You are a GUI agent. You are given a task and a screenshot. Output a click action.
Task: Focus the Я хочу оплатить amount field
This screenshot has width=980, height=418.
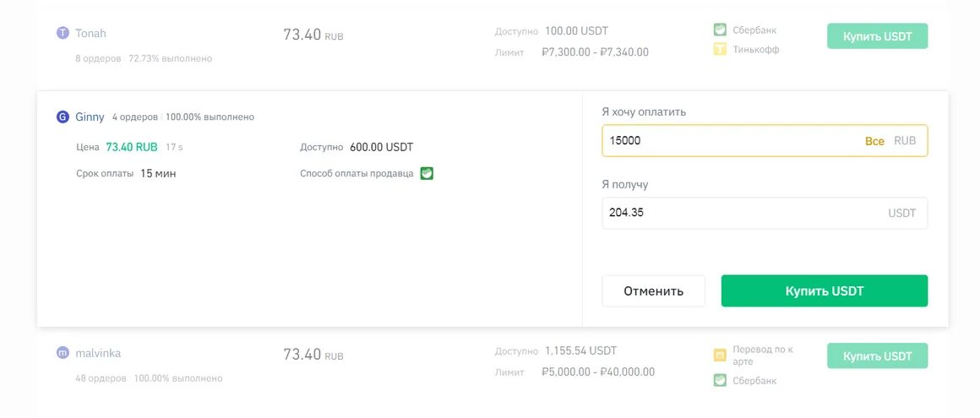pyautogui.click(x=727, y=141)
